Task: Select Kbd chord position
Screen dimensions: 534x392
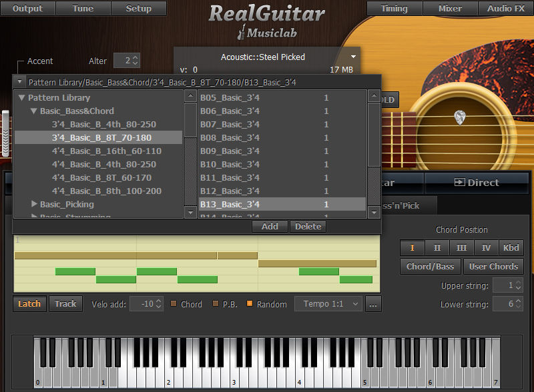Action: click(511, 247)
